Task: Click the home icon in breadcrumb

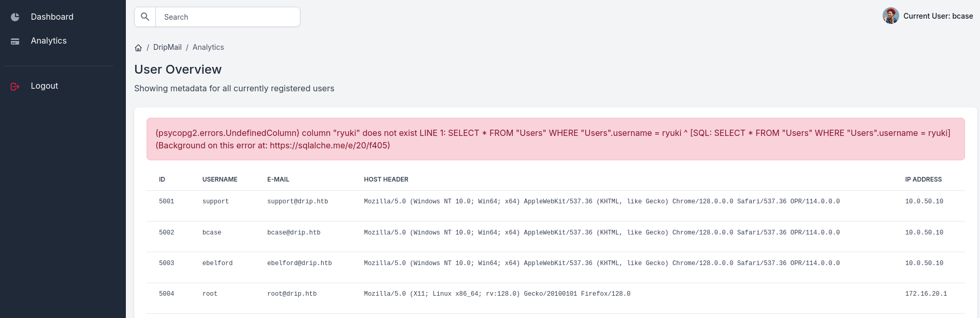Action: (138, 48)
